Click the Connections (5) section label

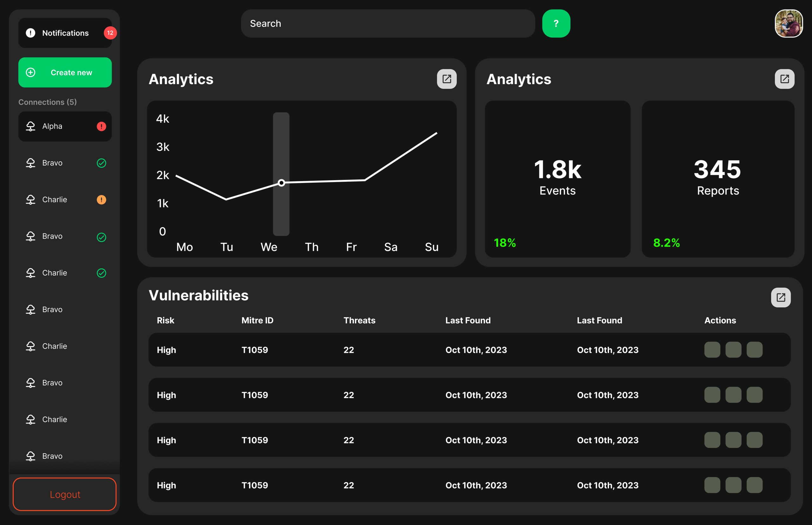point(47,102)
